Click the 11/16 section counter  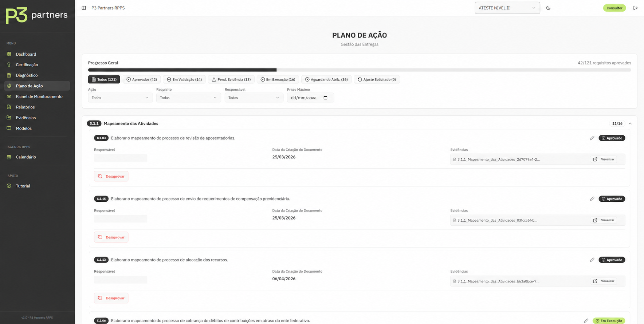click(617, 123)
